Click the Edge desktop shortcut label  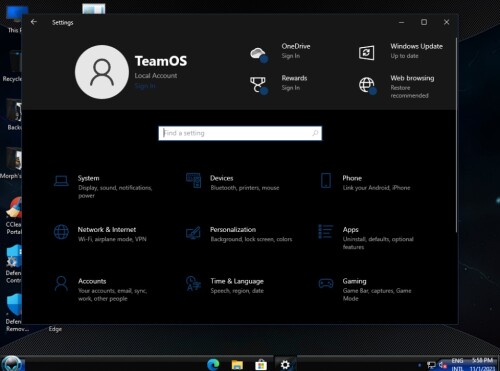click(55, 329)
